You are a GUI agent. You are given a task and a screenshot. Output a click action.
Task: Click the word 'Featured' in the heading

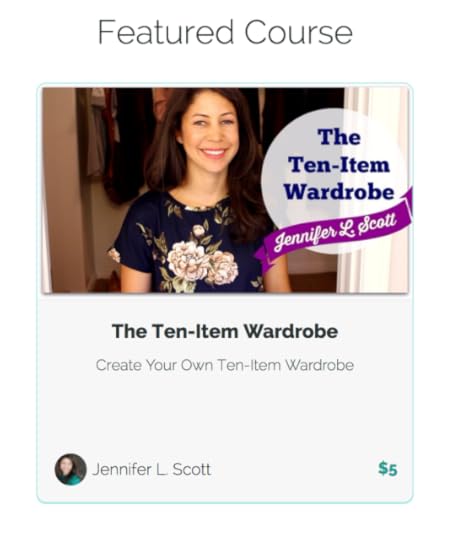pyautogui.click(x=166, y=32)
